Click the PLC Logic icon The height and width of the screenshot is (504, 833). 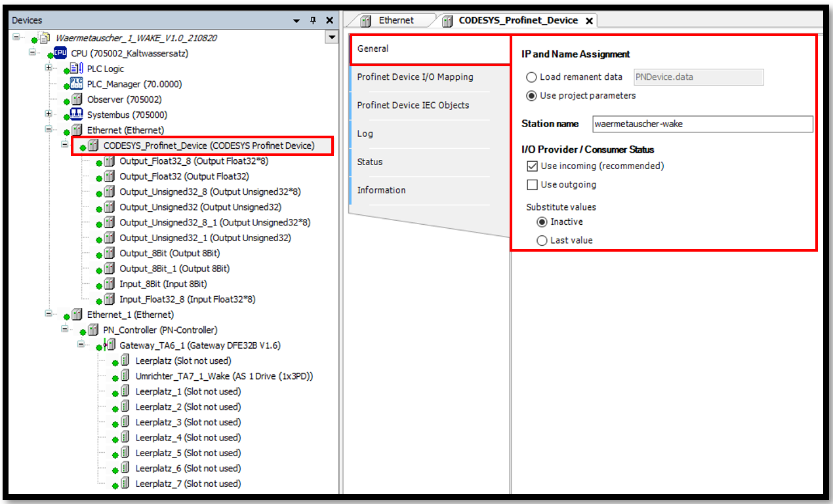click(x=77, y=68)
